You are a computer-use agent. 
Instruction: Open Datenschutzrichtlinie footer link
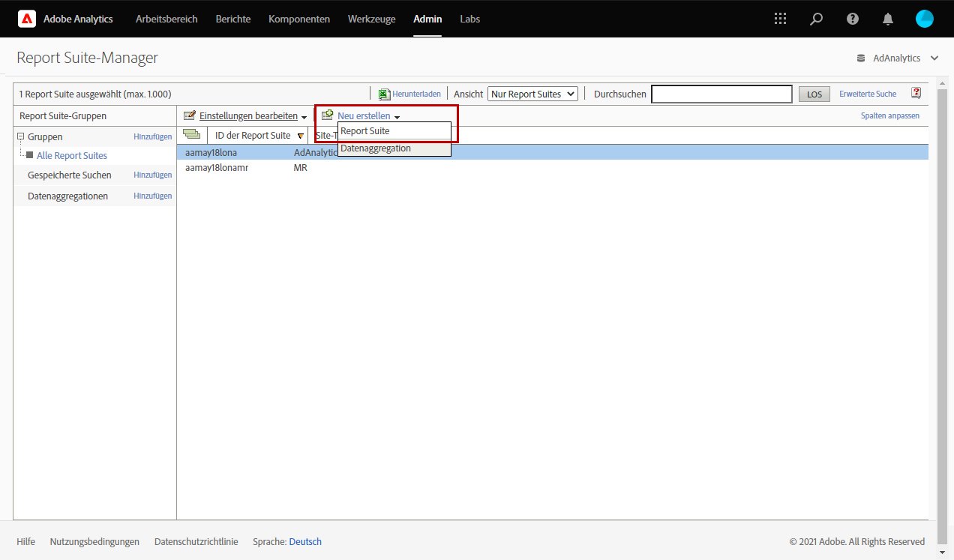pos(196,542)
